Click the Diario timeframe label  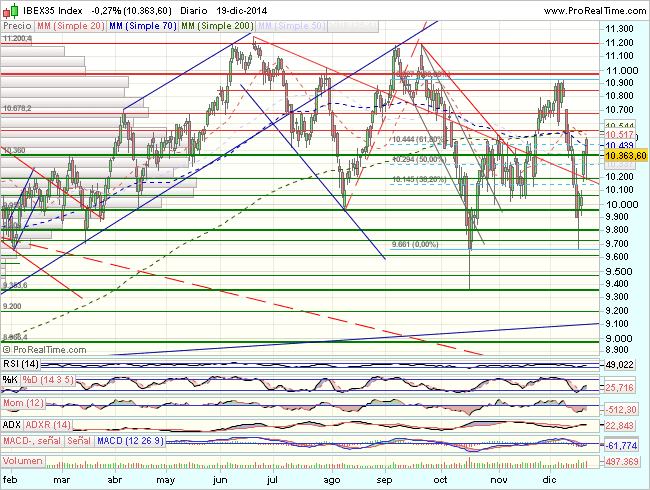194,11
